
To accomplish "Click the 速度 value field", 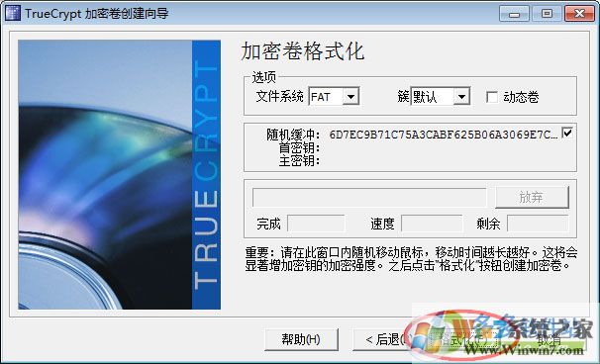I will point(432,224).
